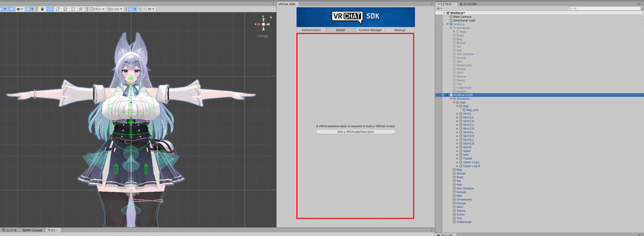Click the descriptor required message text
Image resolution: width=644 pixels, height=236 pixels.
pos(355,126)
